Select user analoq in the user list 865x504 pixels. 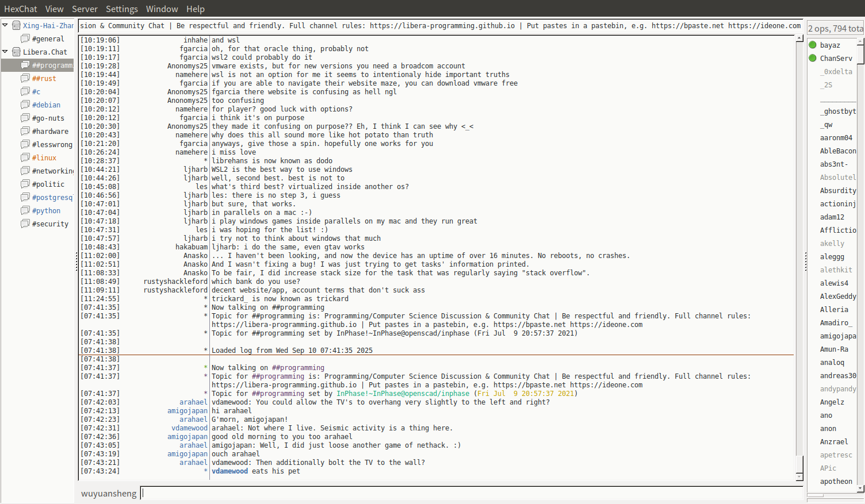[832, 362]
